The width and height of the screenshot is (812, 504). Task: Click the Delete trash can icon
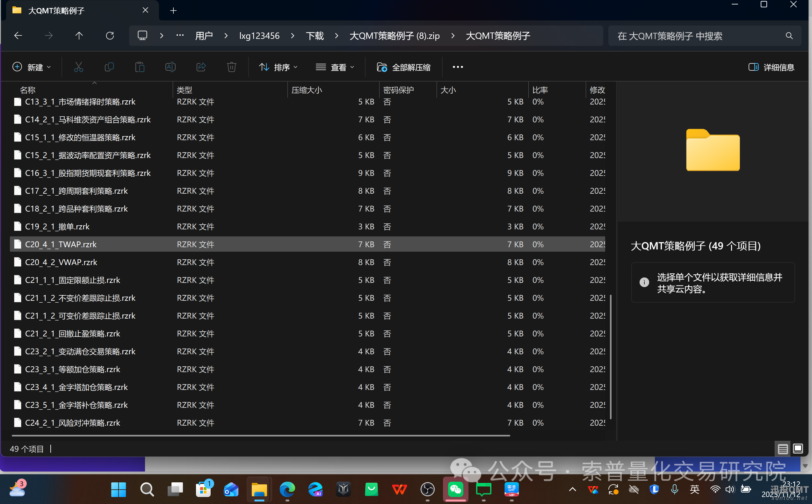(x=232, y=67)
